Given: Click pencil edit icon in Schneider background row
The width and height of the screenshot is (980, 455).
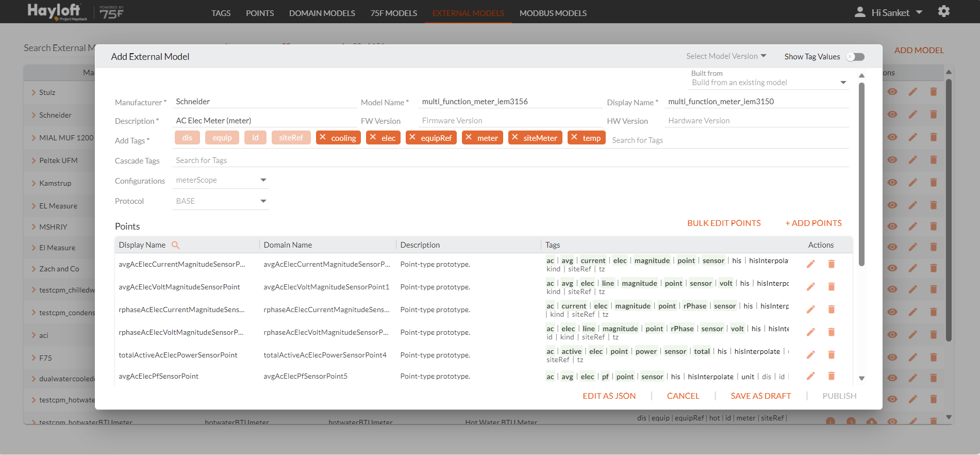Looking at the screenshot, I should click(x=913, y=115).
